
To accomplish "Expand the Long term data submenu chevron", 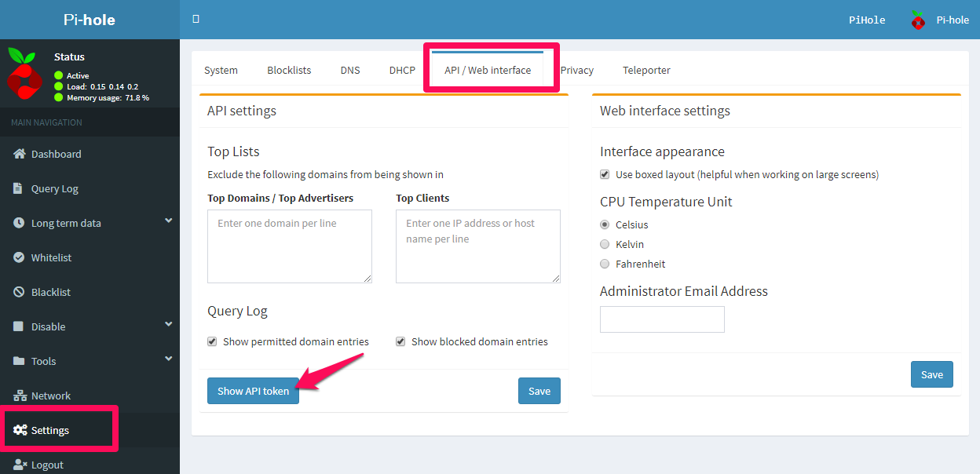I will tap(168, 221).
